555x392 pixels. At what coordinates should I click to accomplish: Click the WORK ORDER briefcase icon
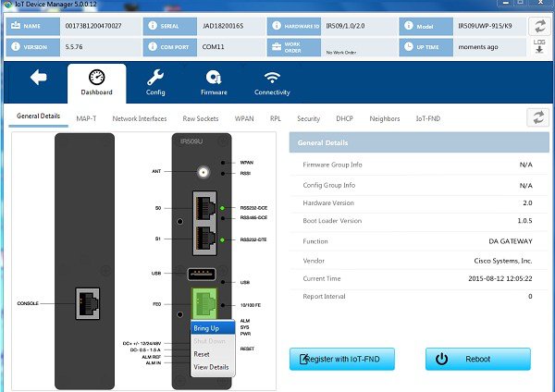(277, 47)
